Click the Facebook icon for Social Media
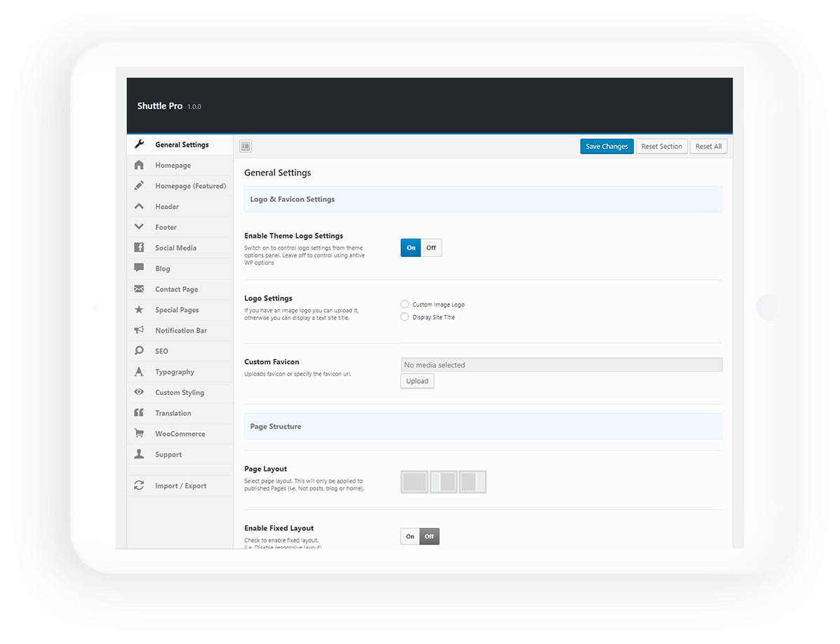The image size is (840, 644). tap(139, 248)
